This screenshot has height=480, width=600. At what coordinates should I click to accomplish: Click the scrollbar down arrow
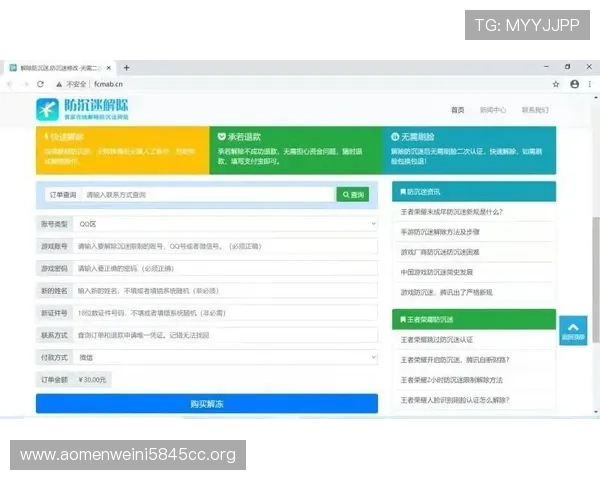click(x=595, y=412)
